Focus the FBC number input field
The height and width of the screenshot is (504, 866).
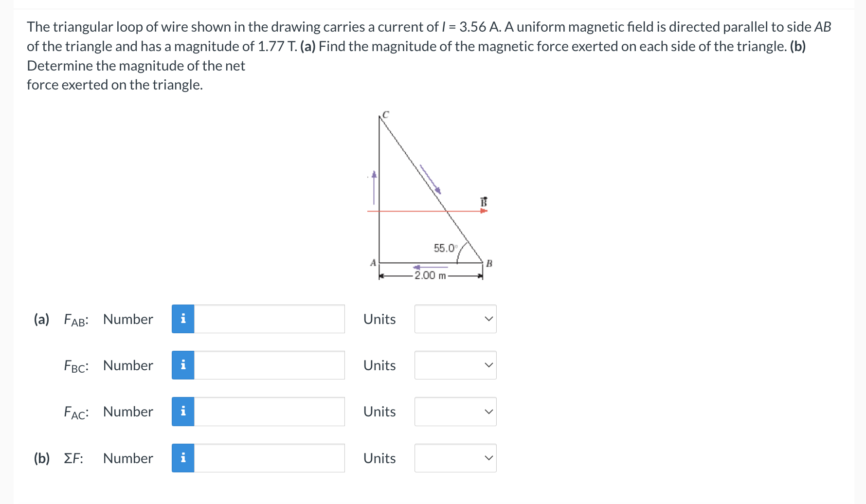pyautogui.click(x=270, y=365)
